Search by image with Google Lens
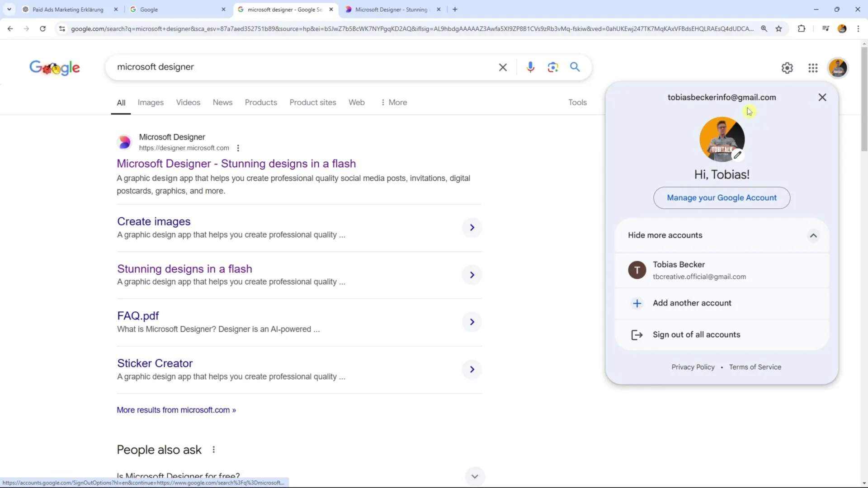The width and height of the screenshot is (868, 488). 552,67
